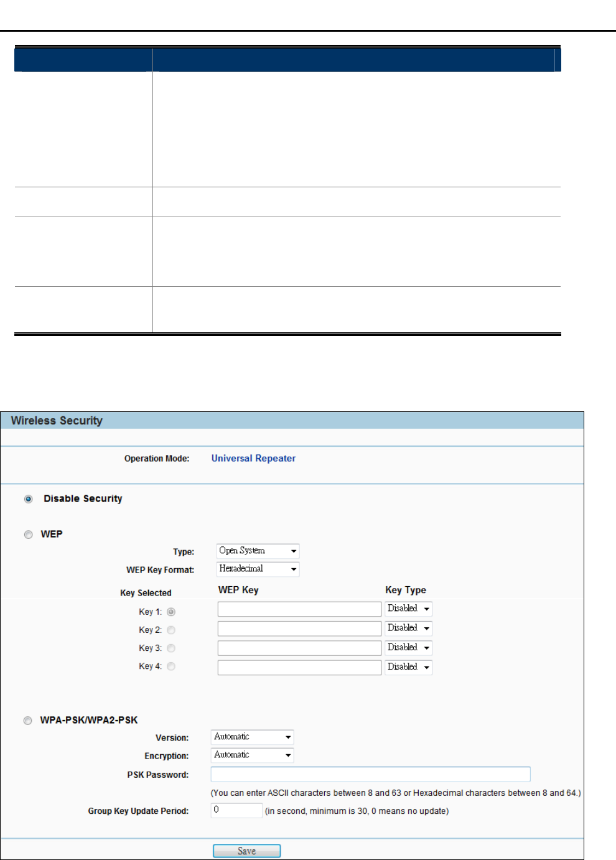Click the Key Selected column label
Screen dimensions: 616x860
pos(146,593)
